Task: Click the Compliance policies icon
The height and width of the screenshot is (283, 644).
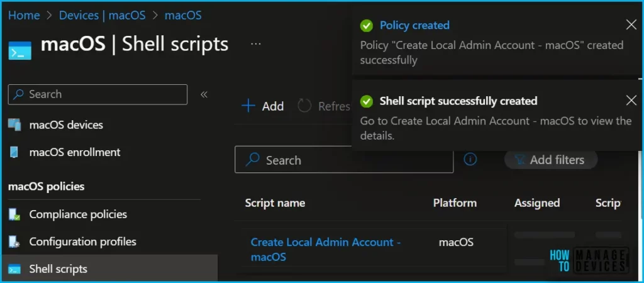Action: (14, 214)
